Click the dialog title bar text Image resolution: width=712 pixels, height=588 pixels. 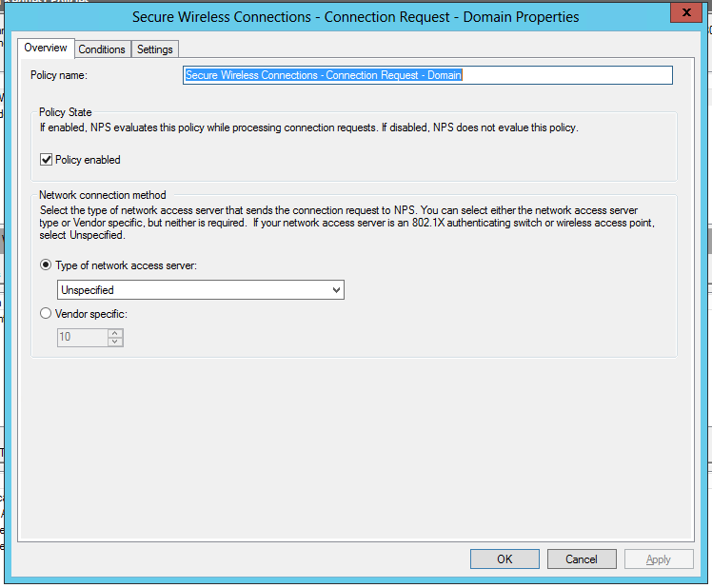coord(356,17)
